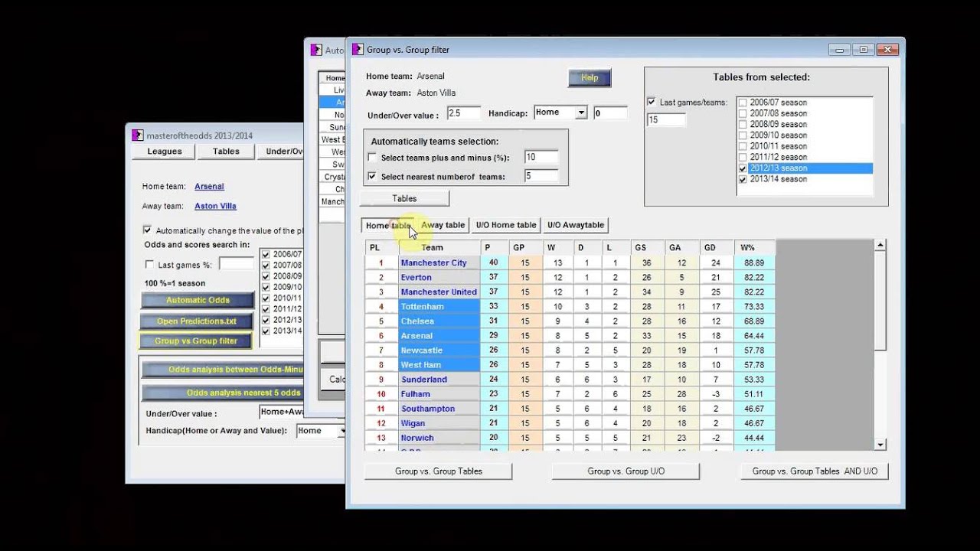Viewport: 980px width, 551px height.
Task: Follow the Aston Villa away team link
Action: tap(215, 206)
